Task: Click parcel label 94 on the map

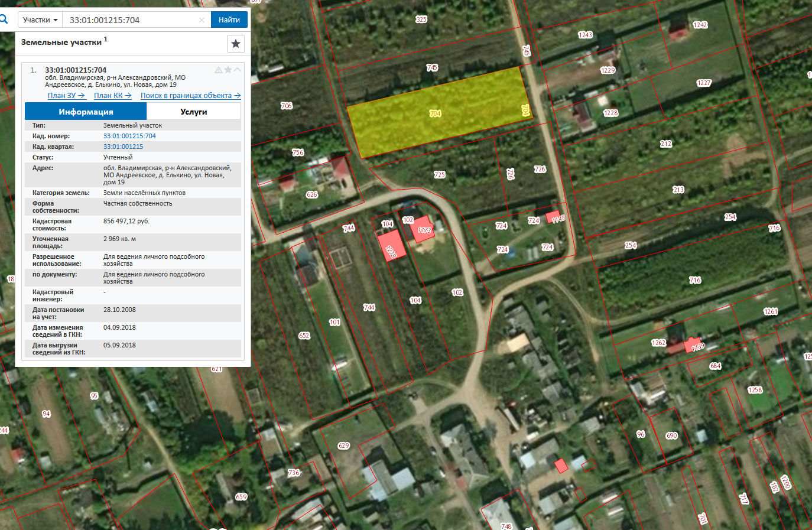Action: 47,414
